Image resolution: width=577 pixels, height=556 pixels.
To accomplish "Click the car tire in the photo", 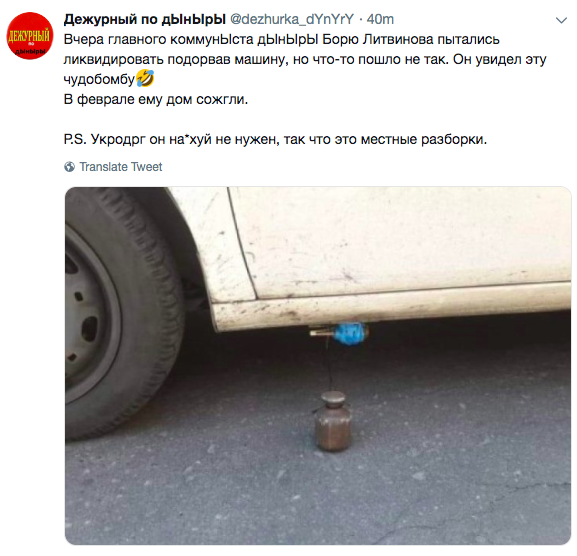I will [123, 313].
